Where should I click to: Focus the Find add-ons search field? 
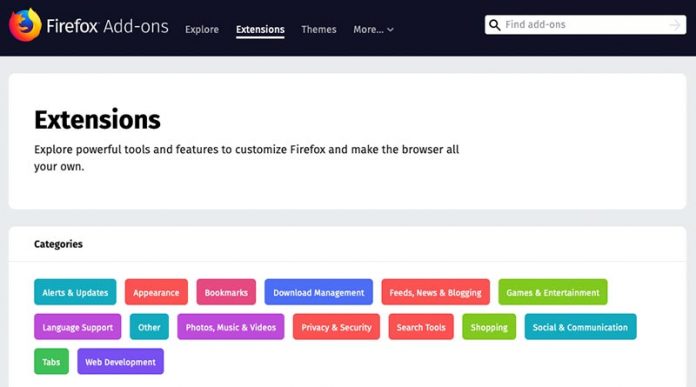pyautogui.click(x=585, y=25)
